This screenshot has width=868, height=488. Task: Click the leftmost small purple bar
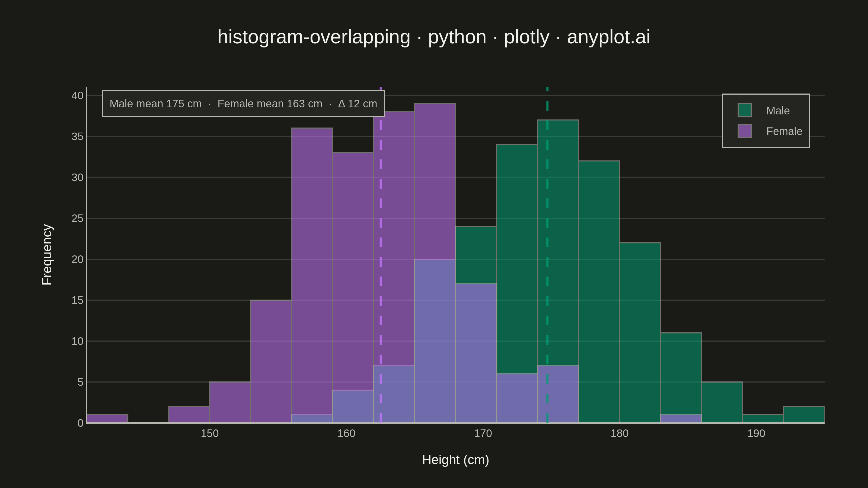(107, 419)
